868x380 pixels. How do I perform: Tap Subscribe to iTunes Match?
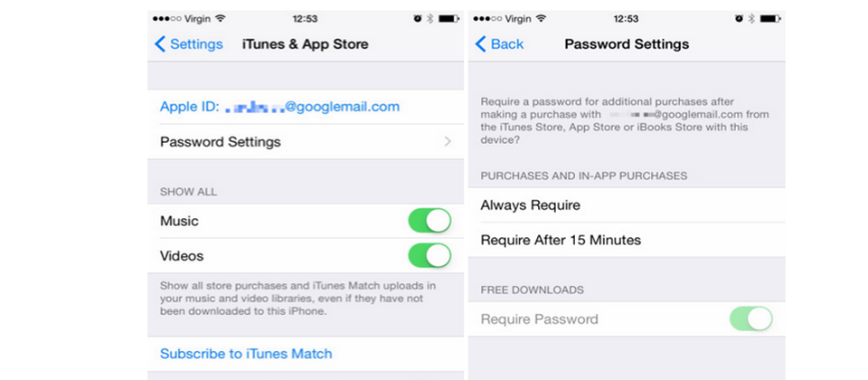coord(246,354)
